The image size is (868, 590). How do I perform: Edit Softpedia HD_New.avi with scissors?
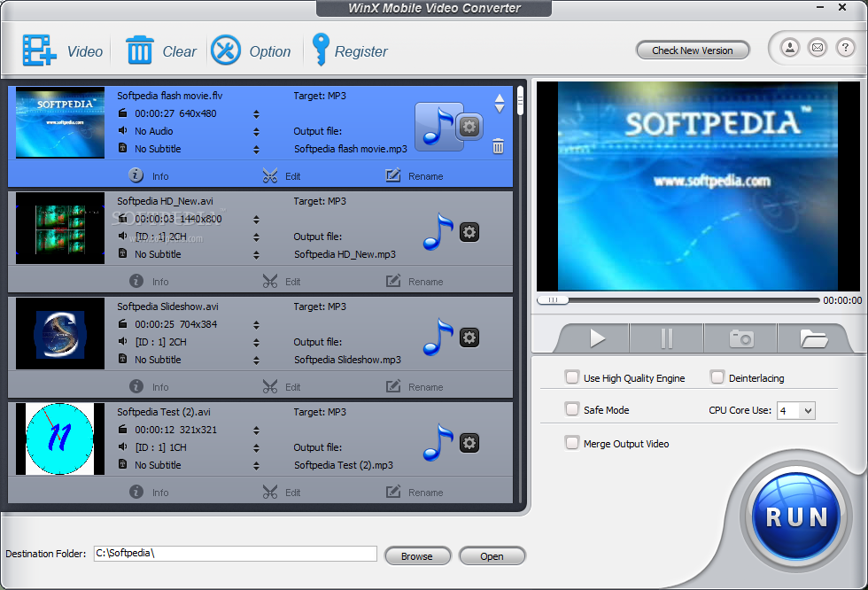point(282,281)
